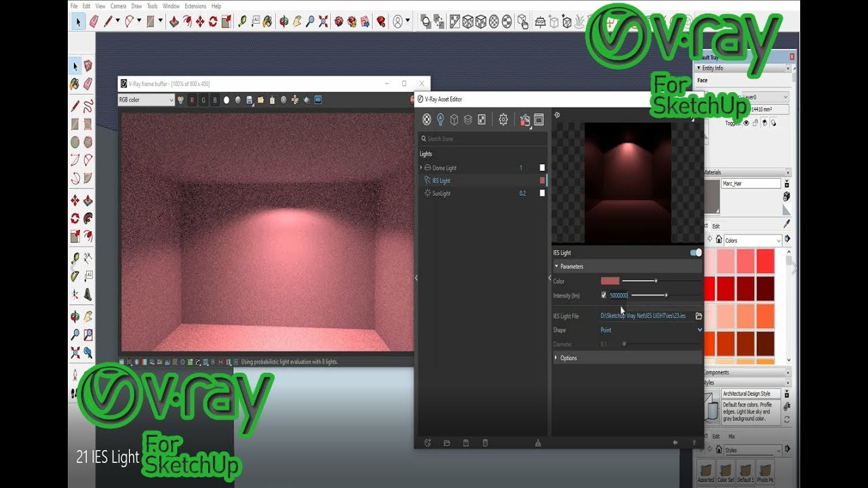Select the Paint Bucket tool in left toolbar
Screen dimensions: 868x488
[x=75, y=84]
